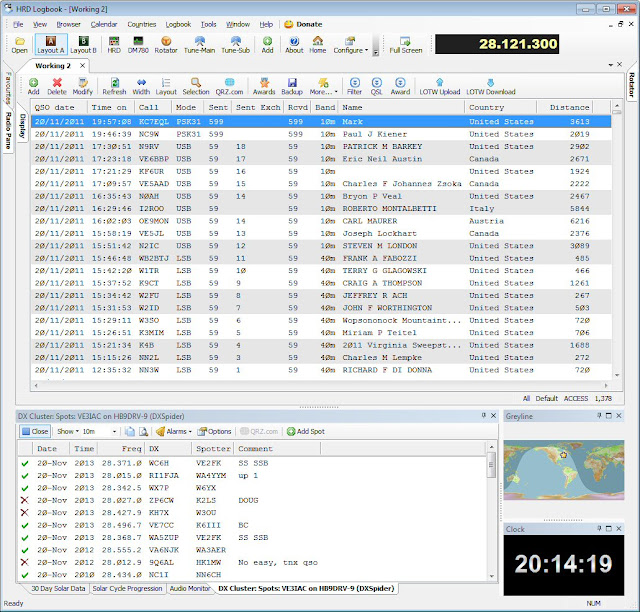Backup the logbook
640x612 pixels.
point(292,86)
